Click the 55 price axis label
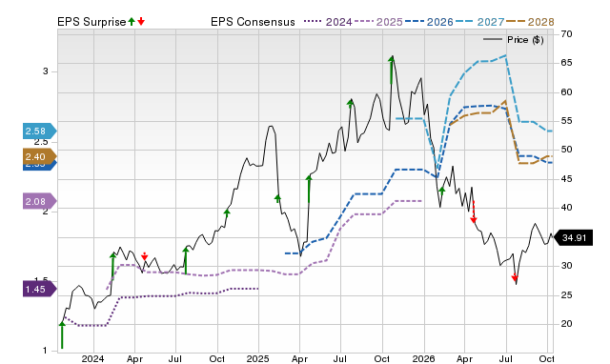Screen dimensions: 610x364 [566, 121]
